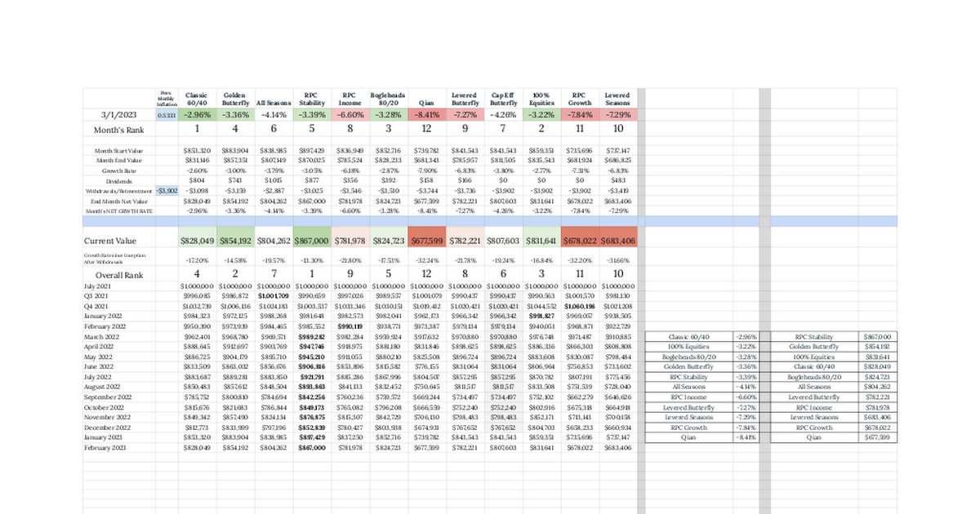Image resolution: width=980 pixels, height=514 pixels.
Task: Select the RPC Stability current value $867,000
Action: (311, 241)
